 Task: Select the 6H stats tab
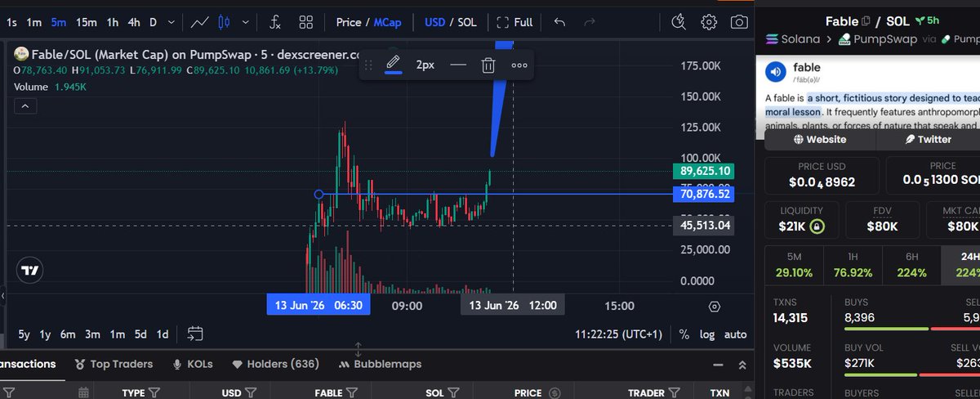pyautogui.click(x=912, y=264)
